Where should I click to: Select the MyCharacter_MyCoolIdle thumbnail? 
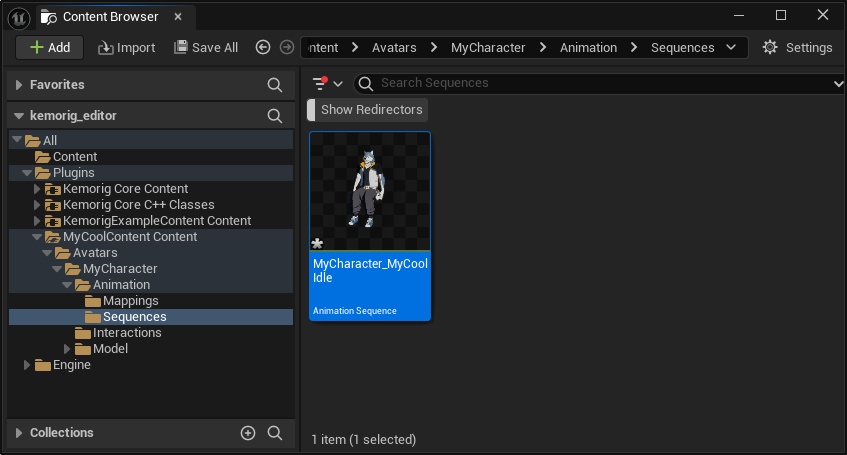370,192
